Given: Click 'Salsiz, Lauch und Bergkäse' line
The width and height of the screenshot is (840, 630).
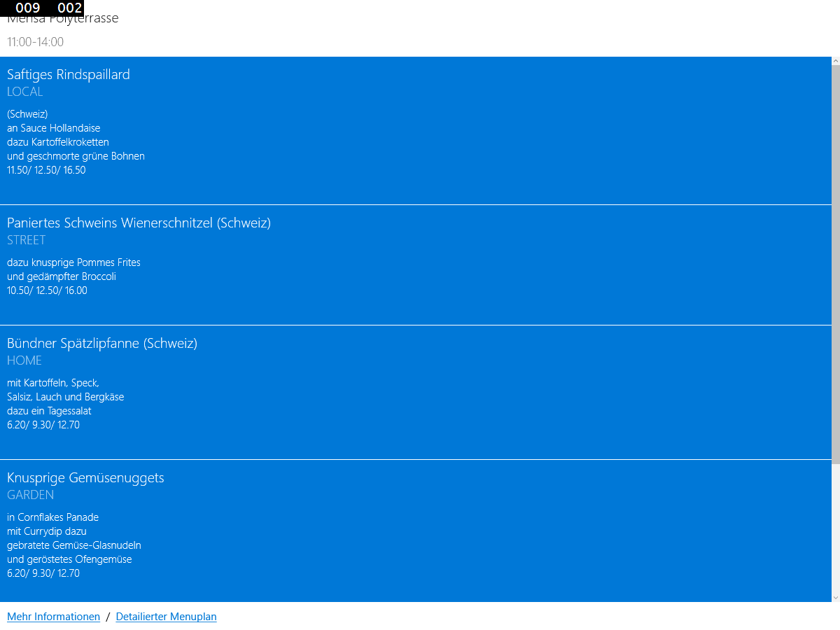Looking at the screenshot, I should click(66, 397).
